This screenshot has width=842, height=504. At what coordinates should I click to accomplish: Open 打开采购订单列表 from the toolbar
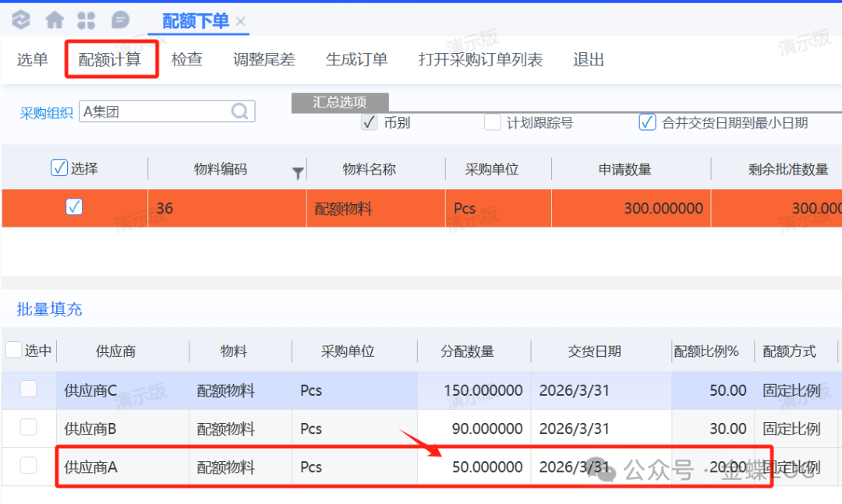480,60
